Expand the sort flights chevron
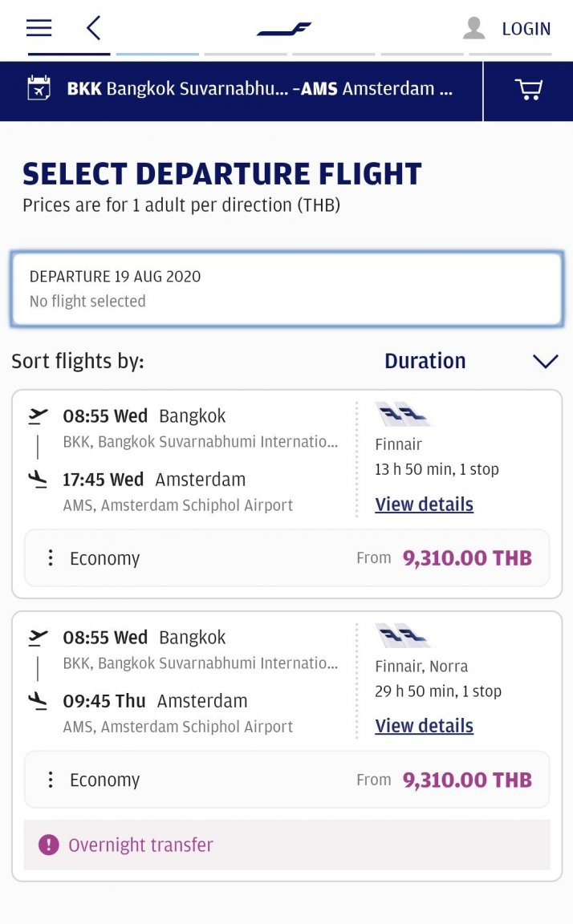 pos(545,361)
